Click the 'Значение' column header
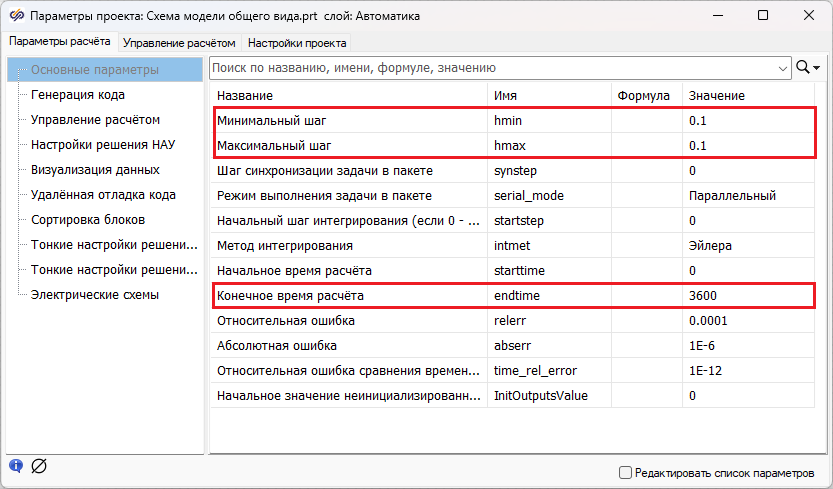 [x=716, y=95]
